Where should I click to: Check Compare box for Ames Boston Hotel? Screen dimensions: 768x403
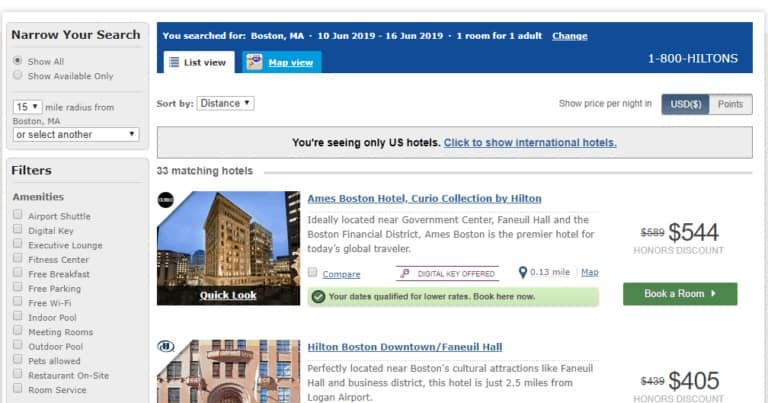pos(312,272)
